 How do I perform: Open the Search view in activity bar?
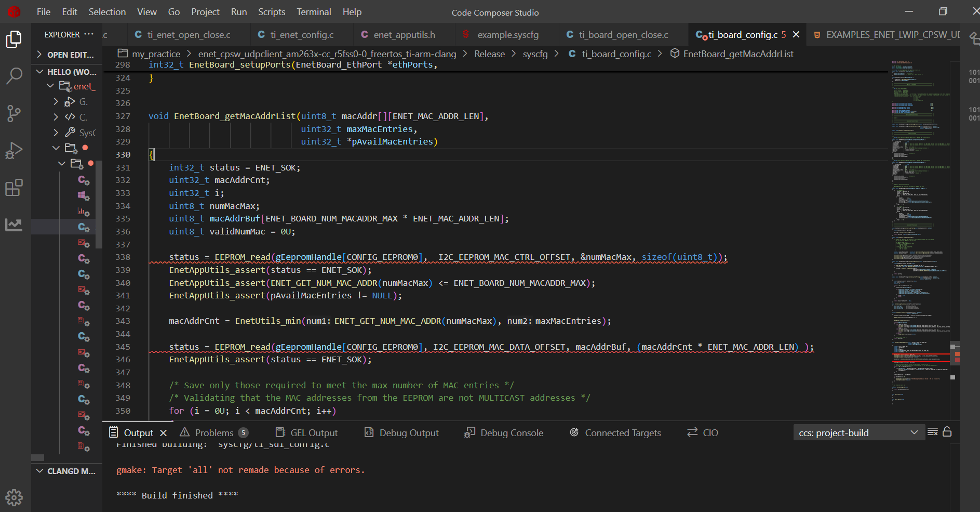pyautogui.click(x=14, y=76)
